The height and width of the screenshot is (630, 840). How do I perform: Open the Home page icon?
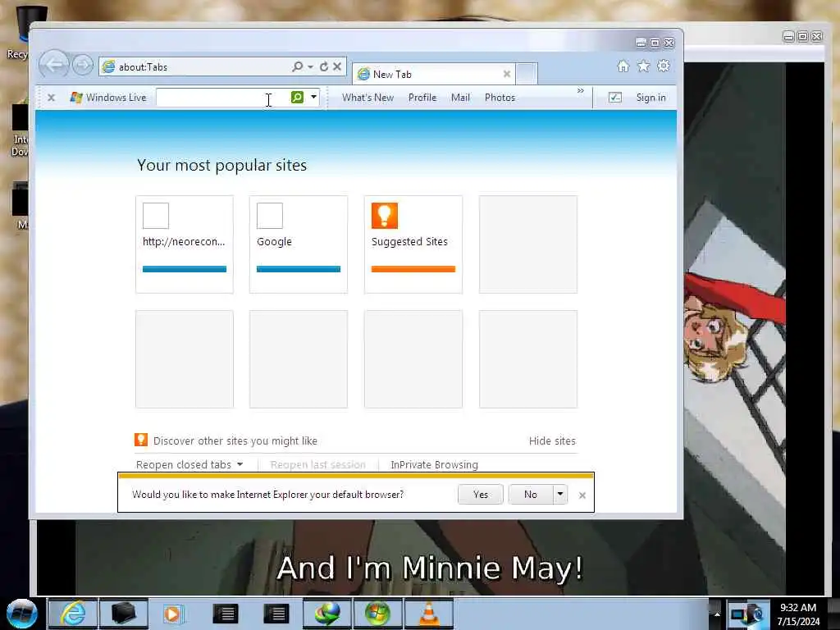[623, 66]
